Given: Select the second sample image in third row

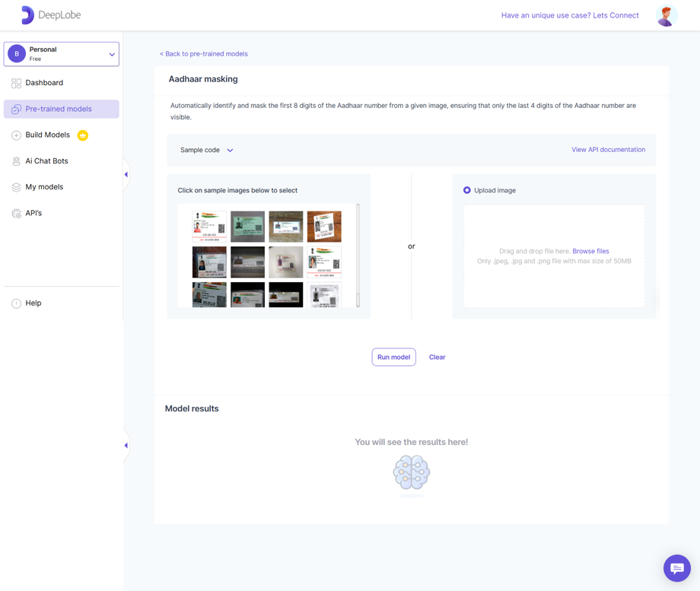Looking at the screenshot, I should (248, 294).
